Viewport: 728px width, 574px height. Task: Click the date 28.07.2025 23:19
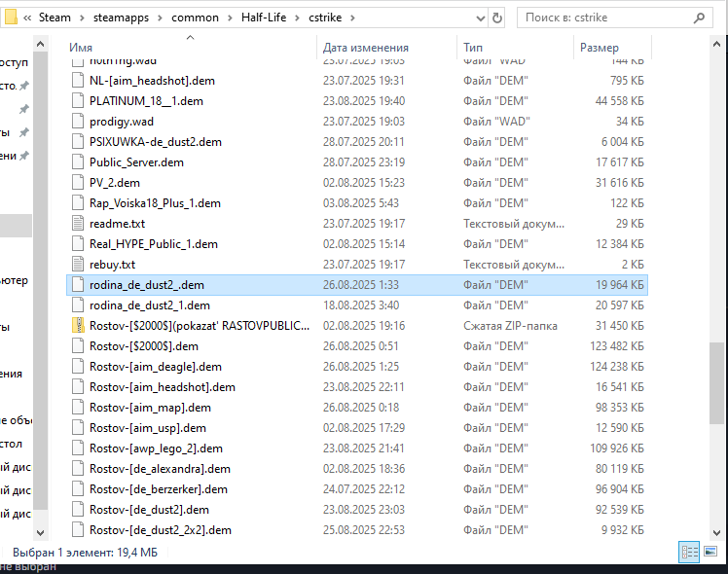pyautogui.click(x=364, y=162)
